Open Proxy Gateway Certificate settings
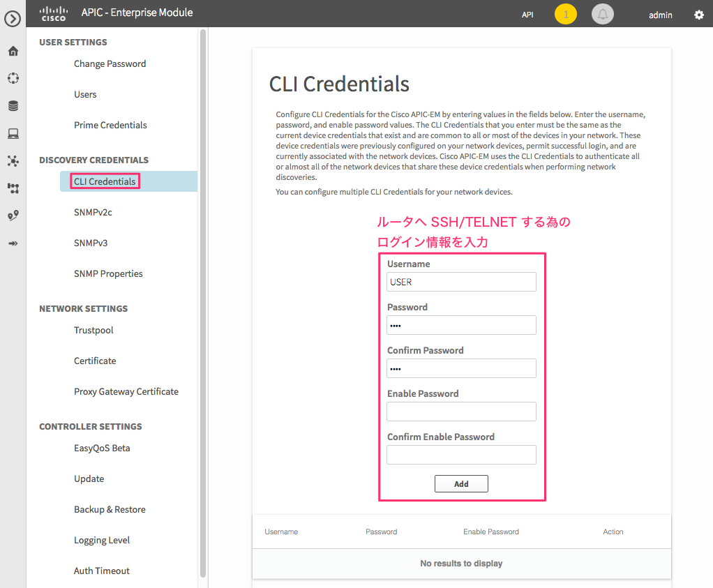This screenshot has width=713, height=588. tap(126, 391)
